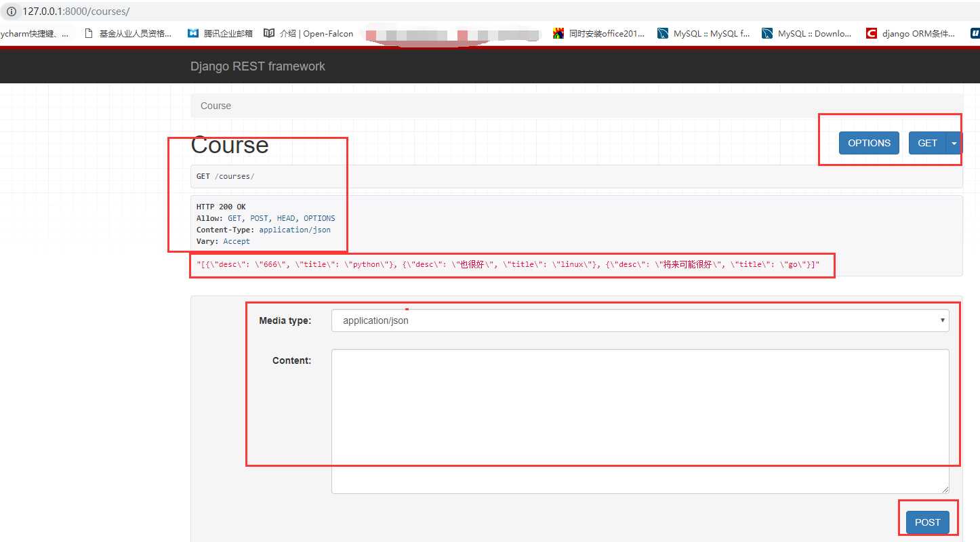Viewport: 980px width, 542px height.
Task: Click the 同时安装office201 bookmark icon
Action: click(558, 33)
